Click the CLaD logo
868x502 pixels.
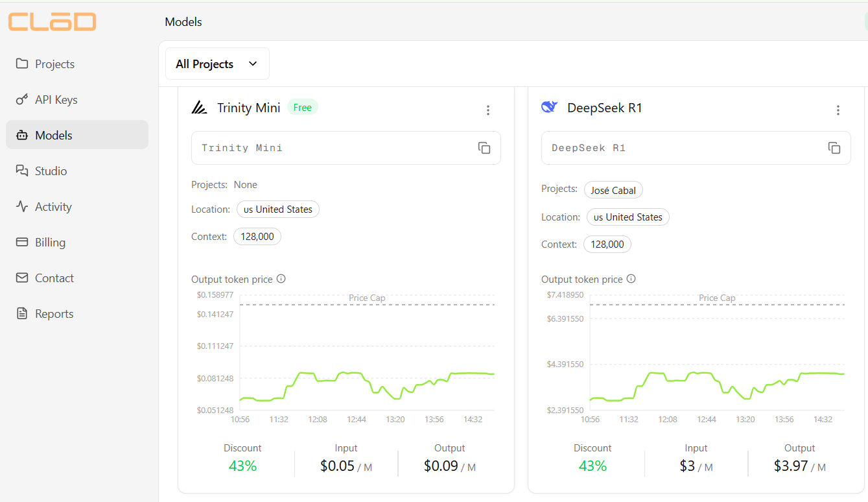pyautogui.click(x=52, y=21)
